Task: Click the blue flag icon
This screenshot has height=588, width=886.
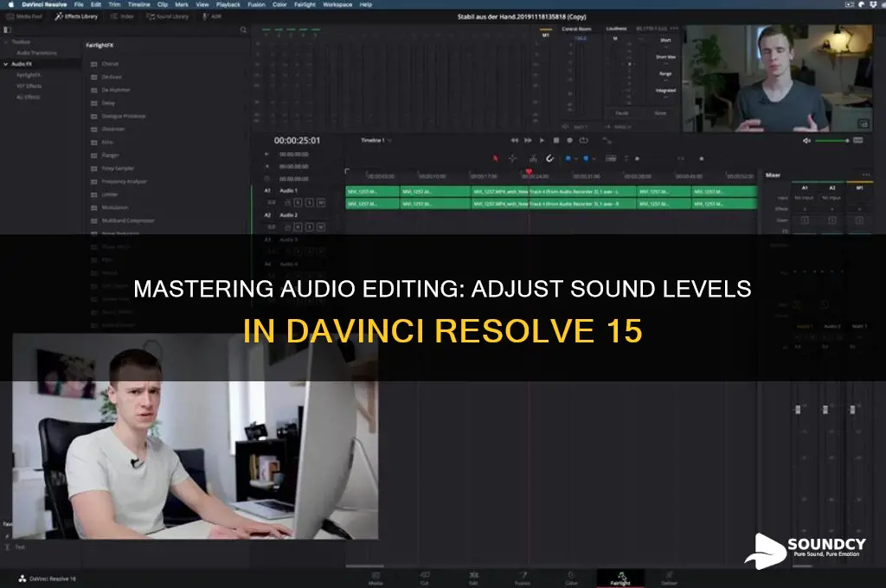Action: click(568, 159)
